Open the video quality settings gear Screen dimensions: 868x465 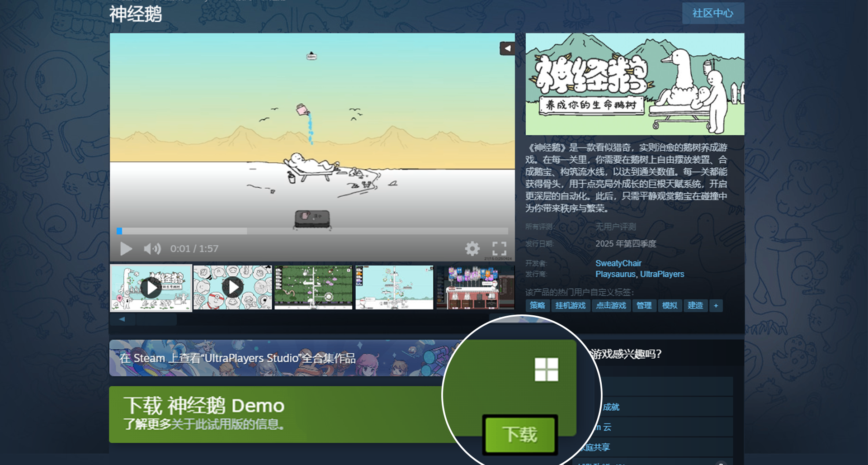coord(472,248)
